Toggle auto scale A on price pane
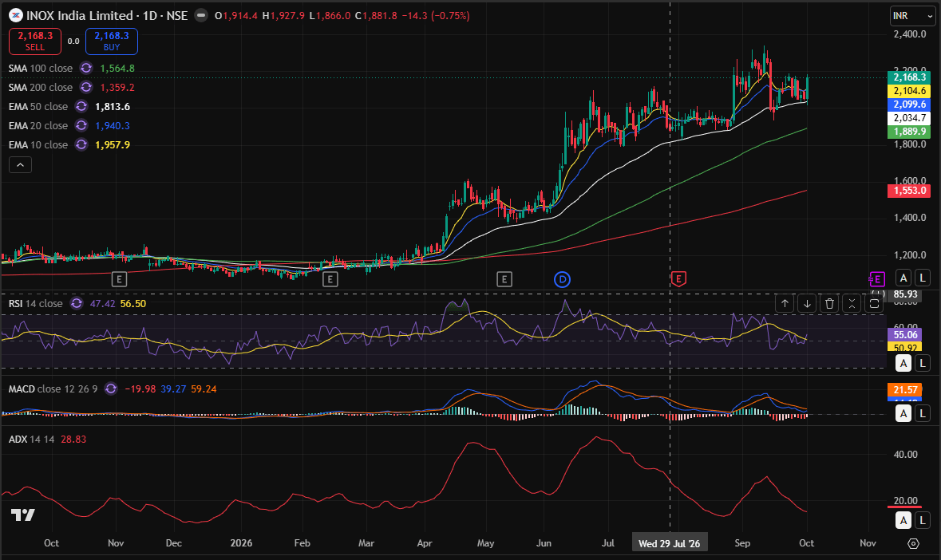The height and width of the screenshot is (560, 941). tap(903, 278)
